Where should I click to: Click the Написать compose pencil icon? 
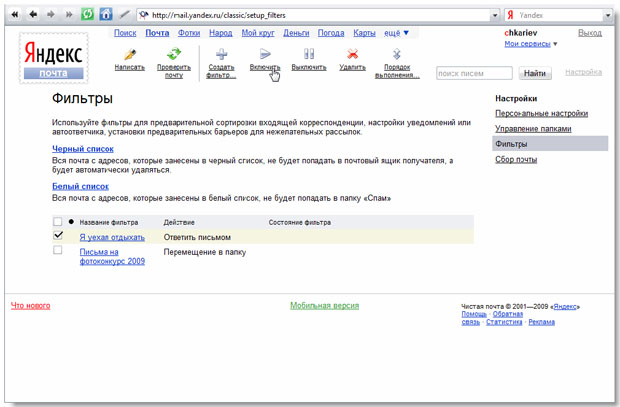pyautogui.click(x=130, y=54)
